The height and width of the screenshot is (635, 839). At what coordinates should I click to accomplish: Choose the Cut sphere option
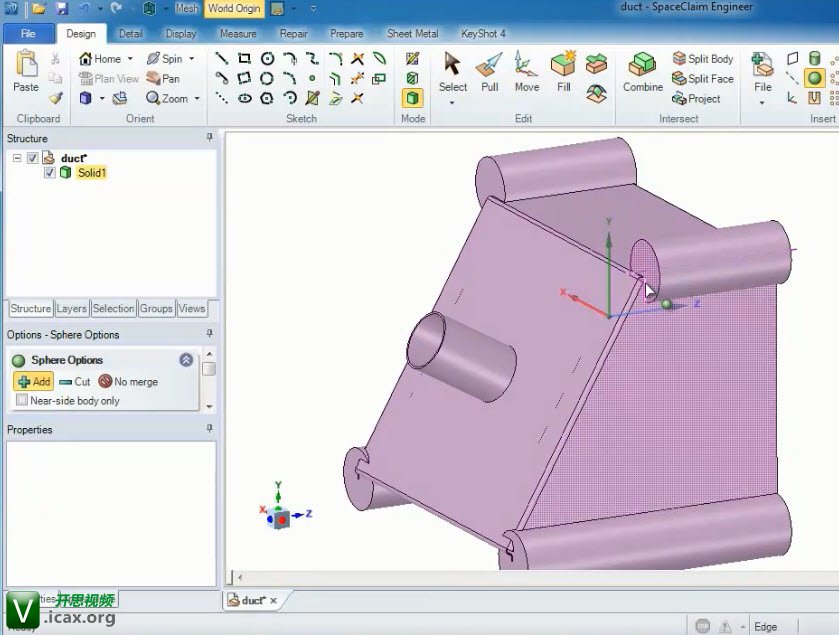[x=75, y=382]
